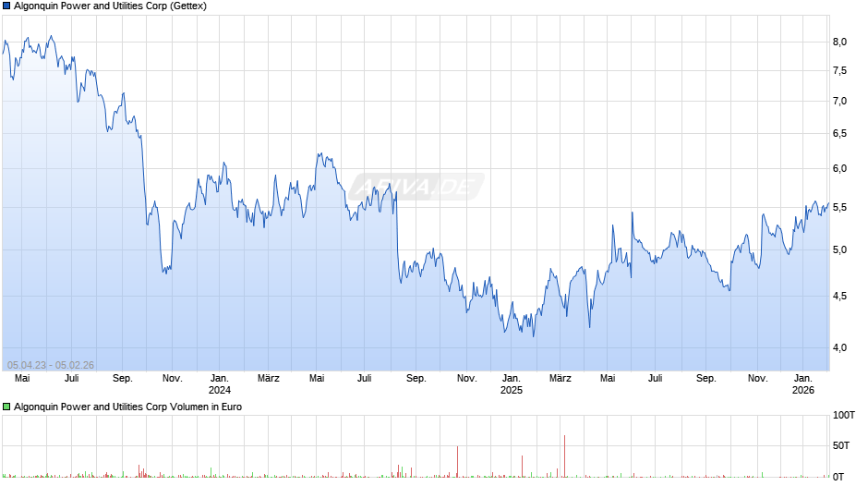Click the 'Jan. 2024' time axis label
The width and height of the screenshot is (868, 486).
pyautogui.click(x=220, y=384)
